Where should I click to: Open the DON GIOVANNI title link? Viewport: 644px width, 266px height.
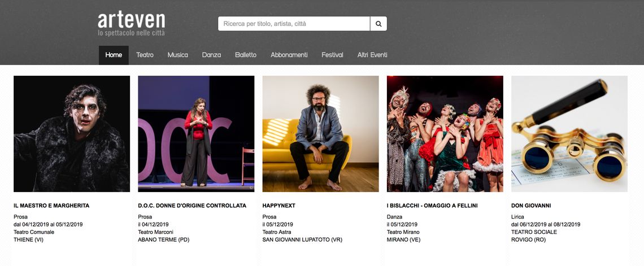(531, 206)
